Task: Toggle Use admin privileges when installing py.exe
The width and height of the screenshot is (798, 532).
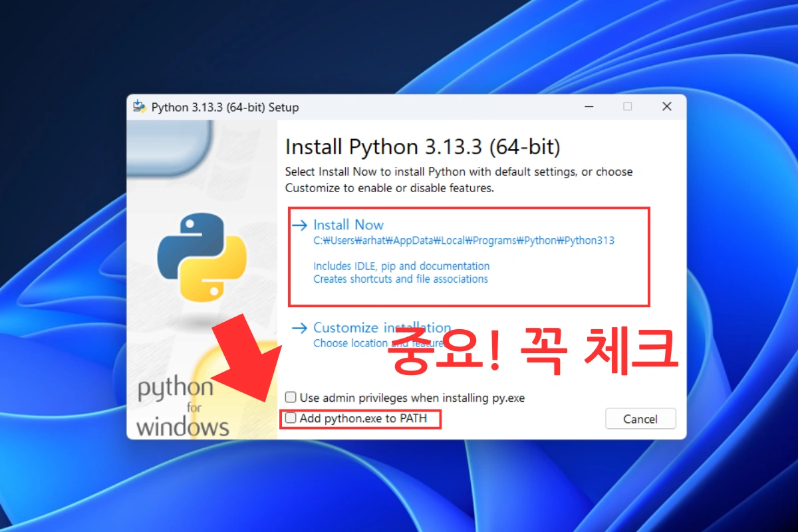Action: click(x=291, y=398)
